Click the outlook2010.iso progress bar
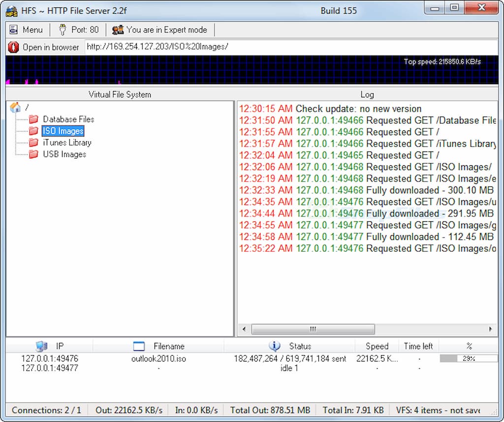The image size is (504, 422). coord(468,359)
